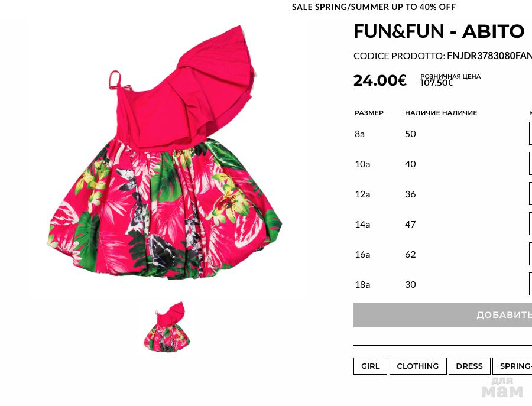Click the crossed-out 107.50€ retail price
This screenshot has width=532, height=406.
click(x=437, y=83)
